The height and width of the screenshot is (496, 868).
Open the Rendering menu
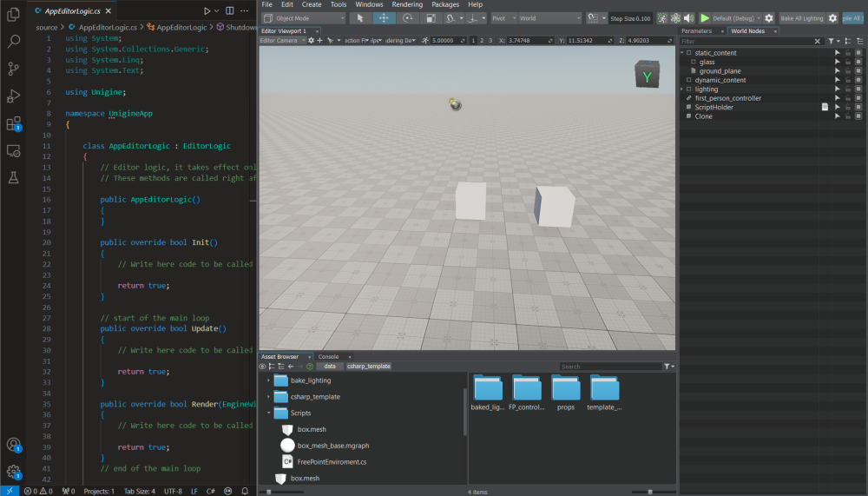tap(407, 4)
